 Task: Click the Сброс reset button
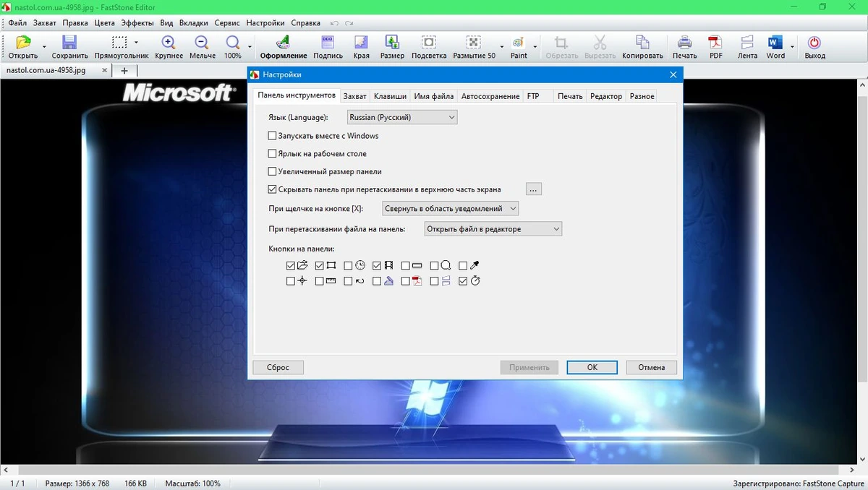(278, 367)
